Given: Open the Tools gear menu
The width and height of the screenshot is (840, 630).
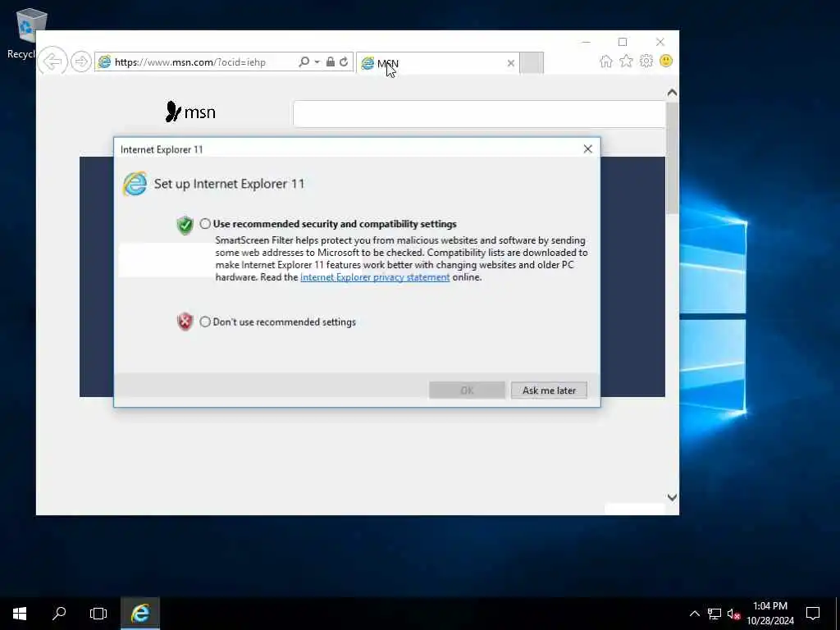Looking at the screenshot, I should pos(646,61).
